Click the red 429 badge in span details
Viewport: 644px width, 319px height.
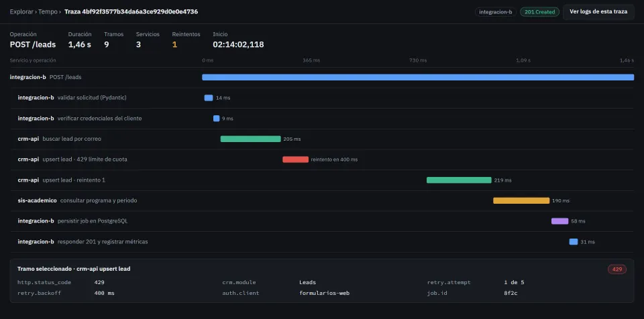617,269
